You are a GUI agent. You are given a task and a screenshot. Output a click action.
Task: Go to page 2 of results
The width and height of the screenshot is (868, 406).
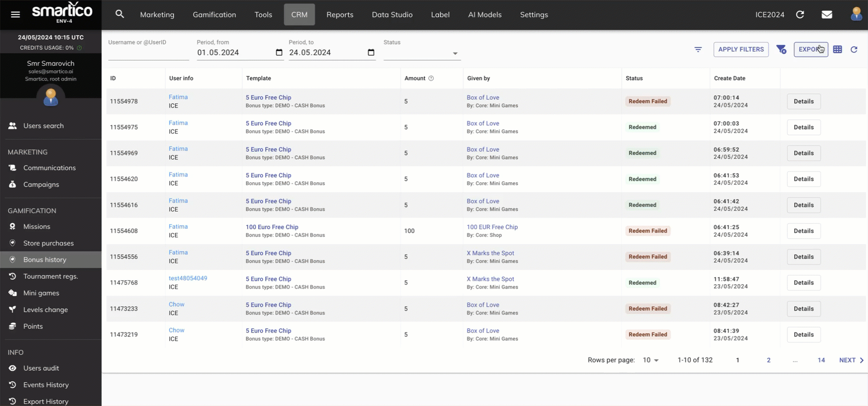768,360
